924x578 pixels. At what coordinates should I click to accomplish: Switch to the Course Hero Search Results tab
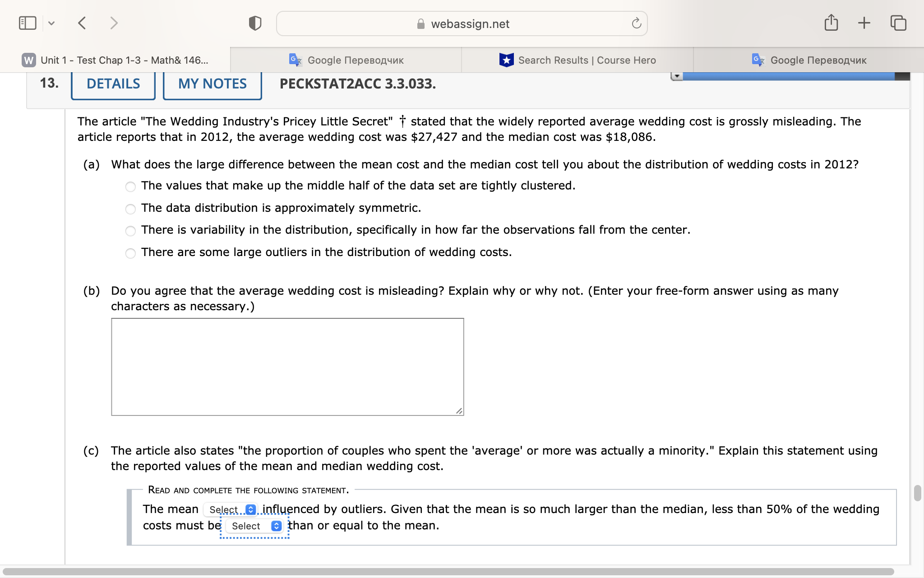pyautogui.click(x=577, y=60)
